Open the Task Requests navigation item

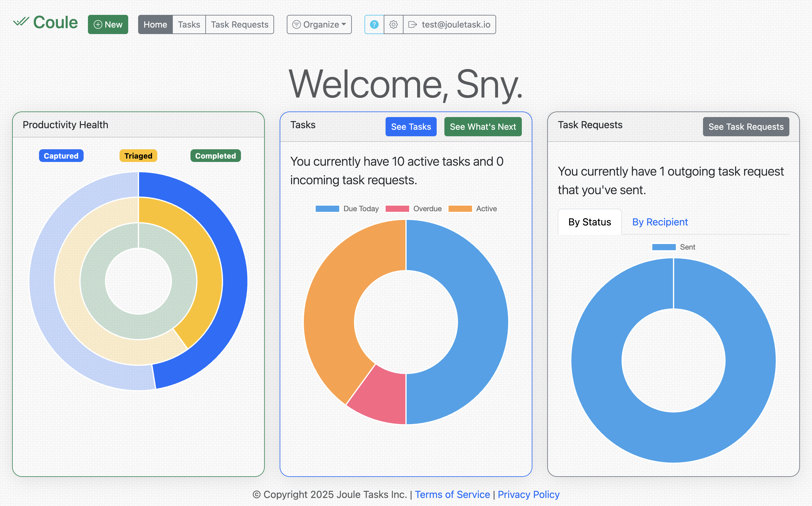tap(240, 24)
